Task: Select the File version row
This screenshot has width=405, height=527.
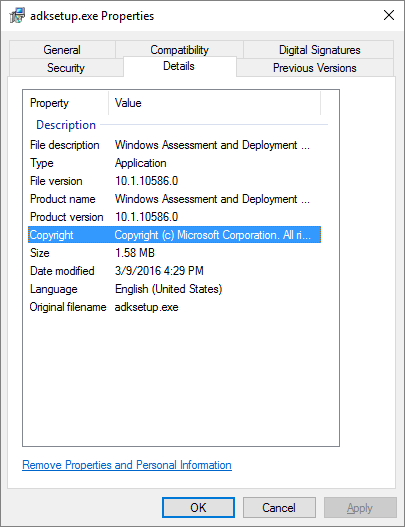Action: (x=174, y=181)
